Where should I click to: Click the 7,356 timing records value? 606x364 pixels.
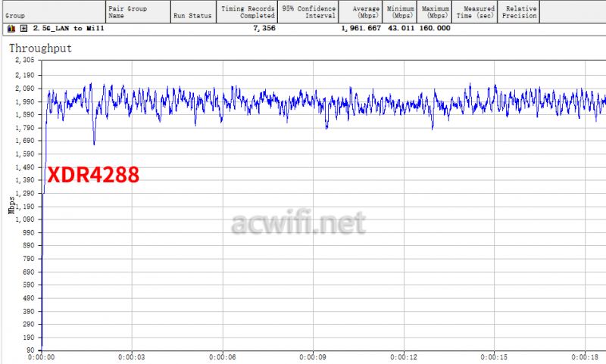click(264, 28)
